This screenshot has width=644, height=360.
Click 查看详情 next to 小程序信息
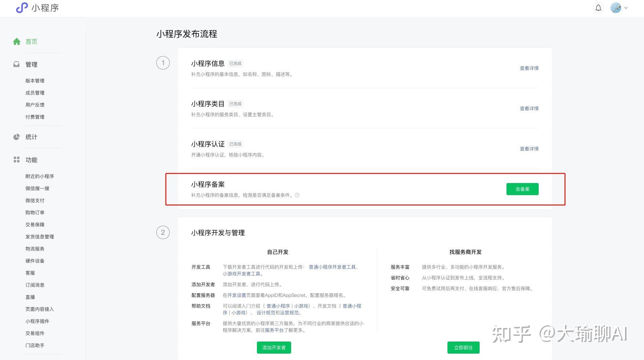pyautogui.click(x=529, y=68)
